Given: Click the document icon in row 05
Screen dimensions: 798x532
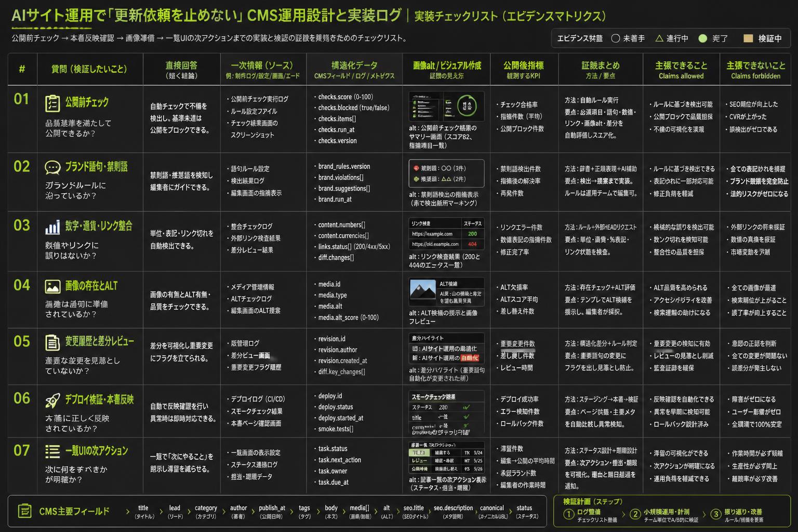Looking at the screenshot, I should point(52,342).
